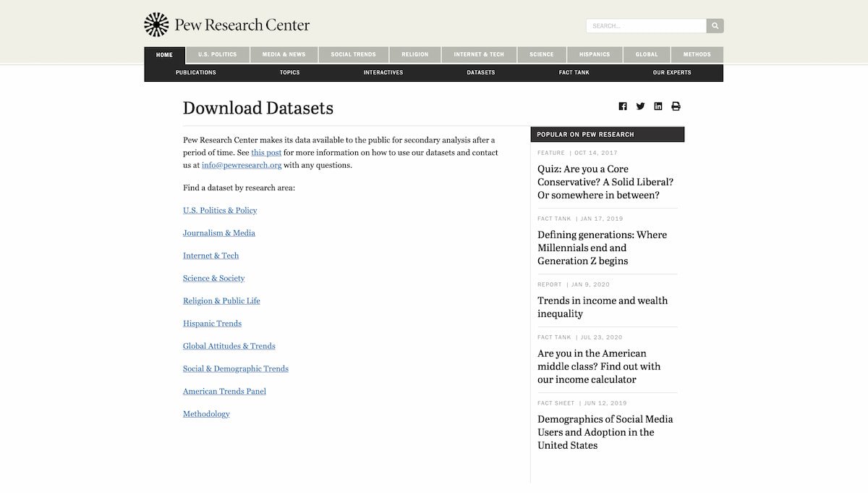
Task: Open the American Trends Panel datasets
Action: click(x=224, y=391)
